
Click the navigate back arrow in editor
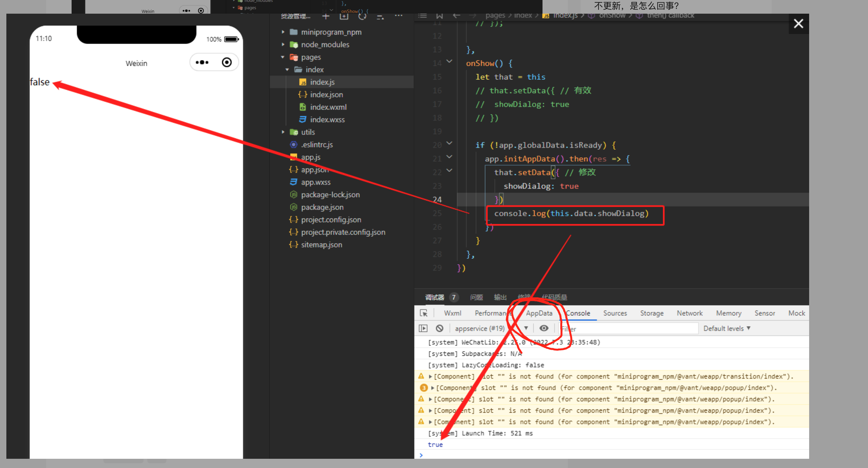(x=456, y=16)
